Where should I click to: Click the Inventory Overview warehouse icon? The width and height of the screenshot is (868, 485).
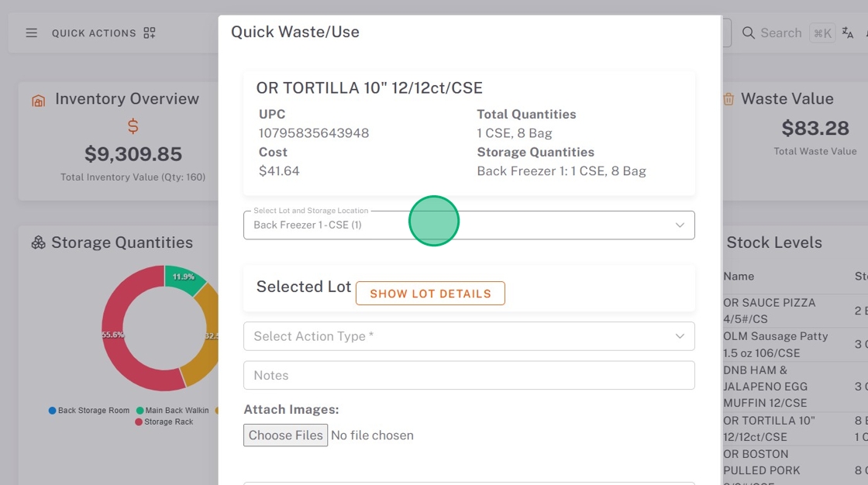[38, 101]
